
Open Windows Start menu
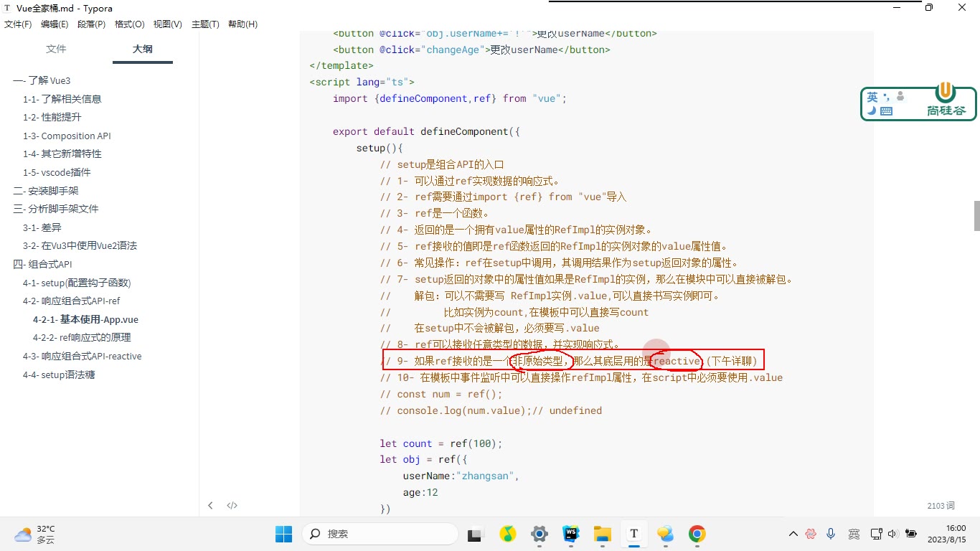point(284,534)
